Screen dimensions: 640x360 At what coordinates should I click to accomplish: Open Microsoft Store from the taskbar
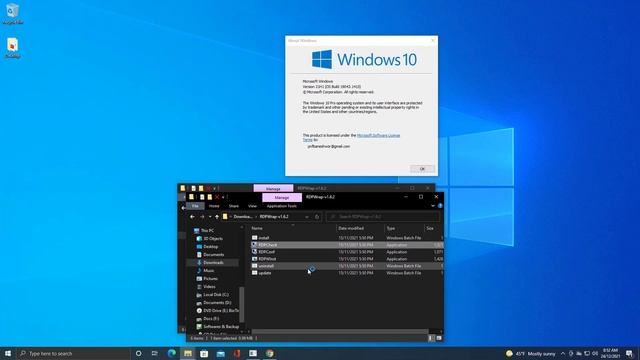[x=204, y=353]
